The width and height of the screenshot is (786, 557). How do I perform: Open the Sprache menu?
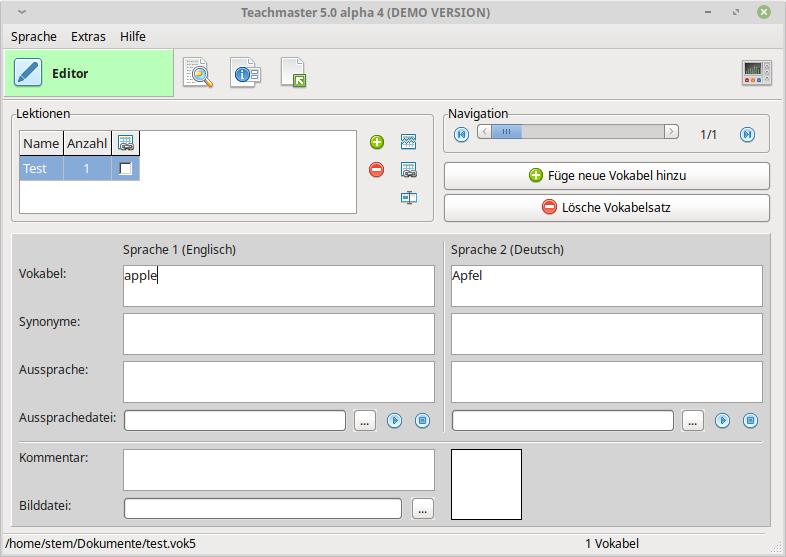(x=34, y=36)
